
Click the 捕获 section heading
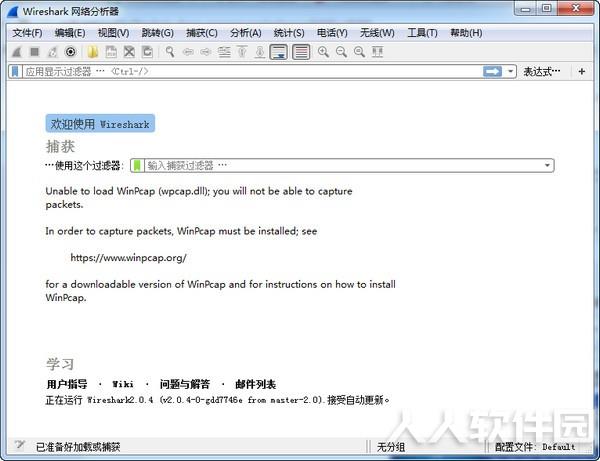pyautogui.click(x=60, y=147)
